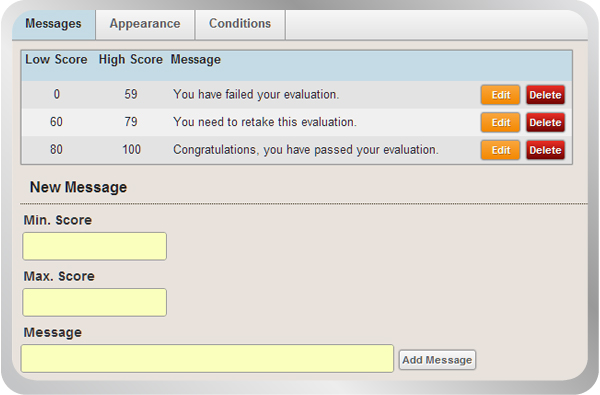The image size is (600, 395).
Task: Edit the 'You need to retake' message
Action: coord(501,122)
